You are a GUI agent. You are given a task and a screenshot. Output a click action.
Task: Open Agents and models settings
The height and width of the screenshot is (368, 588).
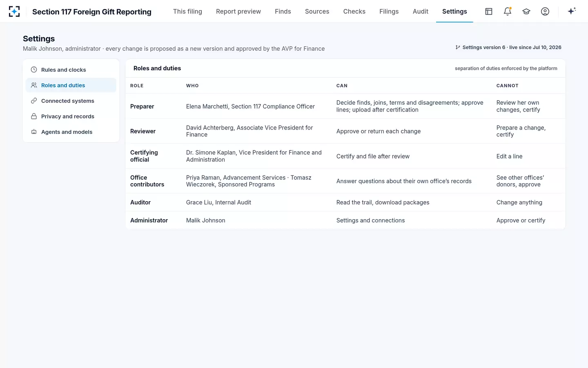coord(71,132)
